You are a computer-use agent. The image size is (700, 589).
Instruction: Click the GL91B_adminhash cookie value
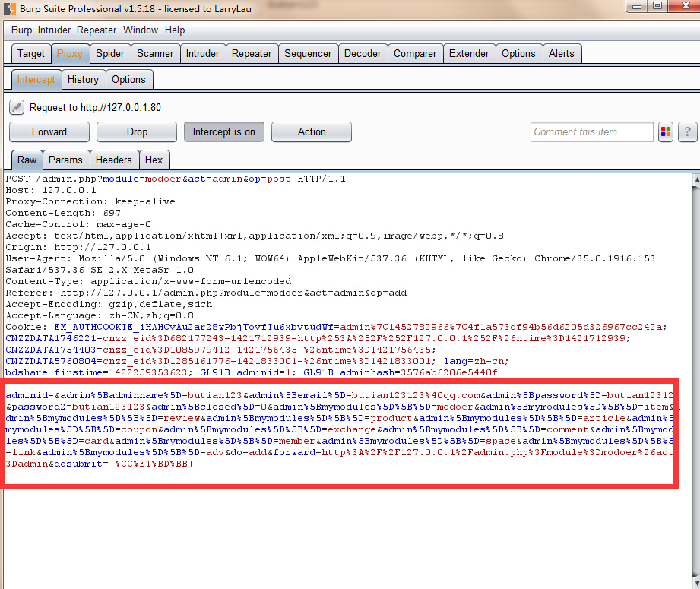448,372
